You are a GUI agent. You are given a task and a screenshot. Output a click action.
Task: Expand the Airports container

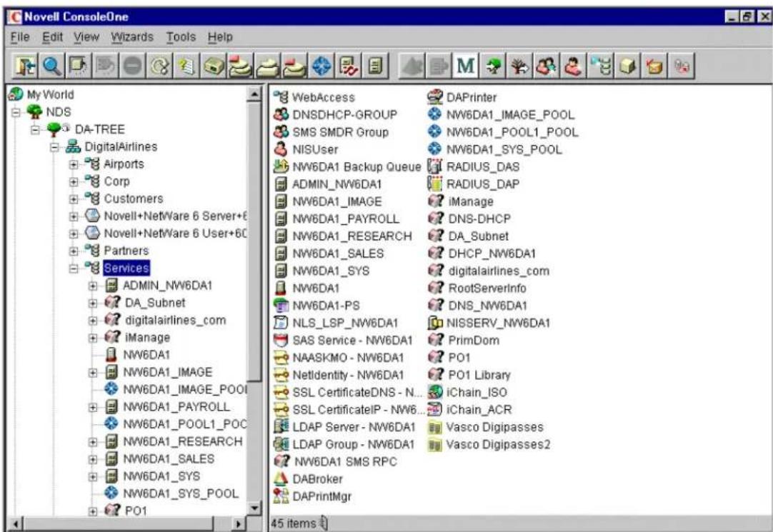coord(74,164)
